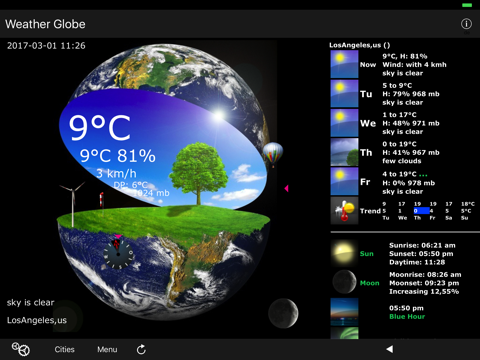Tap large 9°C temperature reading
Image resolution: width=480 pixels, height=360 pixels.
tap(100, 128)
